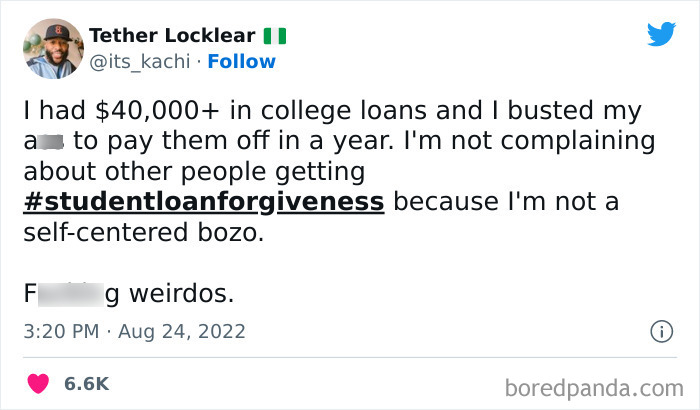This screenshot has width=700, height=410.
Task: Like the tweet with the heart icon
Action: tap(39, 383)
